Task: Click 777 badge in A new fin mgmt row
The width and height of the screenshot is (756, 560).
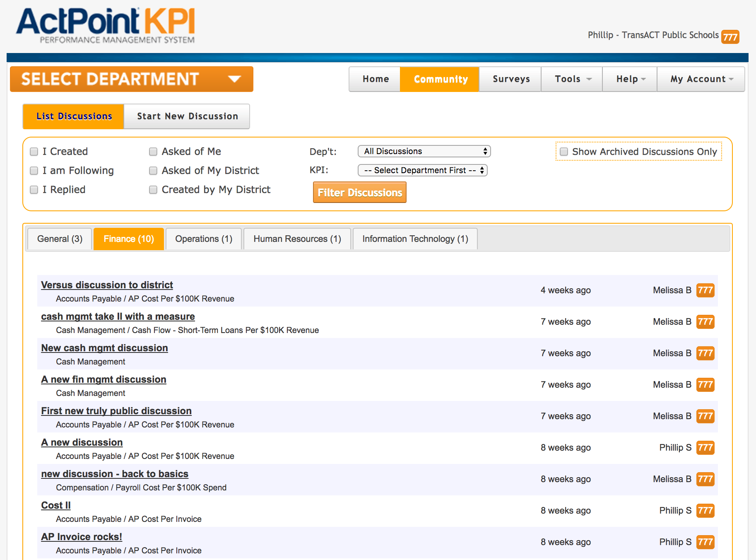Action: click(x=705, y=384)
